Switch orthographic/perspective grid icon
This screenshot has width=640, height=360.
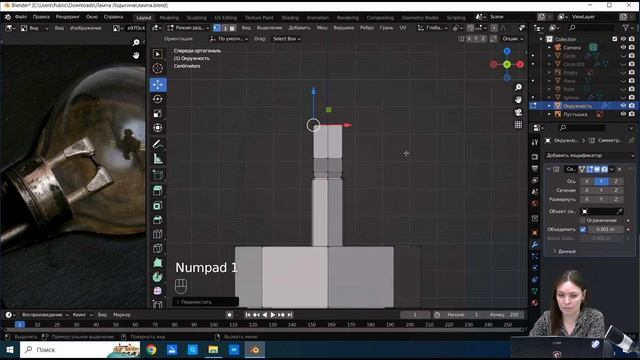click(518, 124)
